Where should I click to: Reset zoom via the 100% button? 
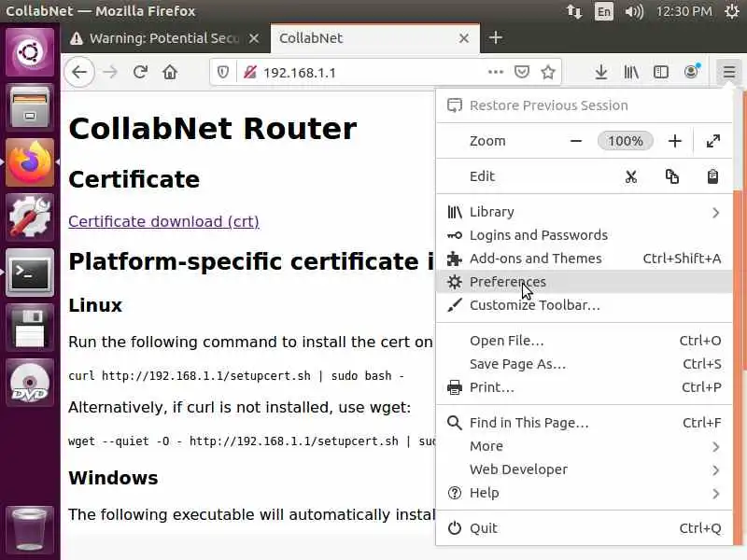pyautogui.click(x=625, y=141)
